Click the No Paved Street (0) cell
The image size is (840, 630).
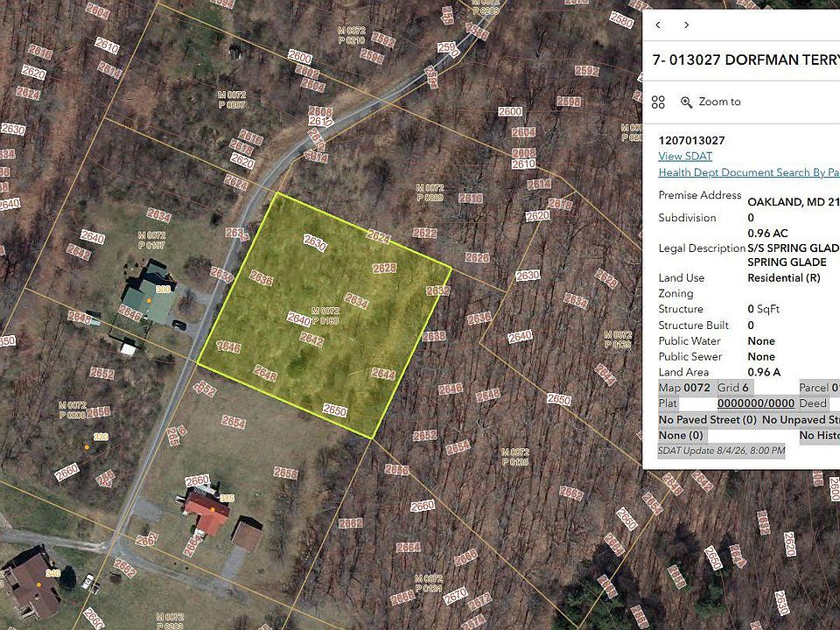pyautogui.click(x=708, y=419)
